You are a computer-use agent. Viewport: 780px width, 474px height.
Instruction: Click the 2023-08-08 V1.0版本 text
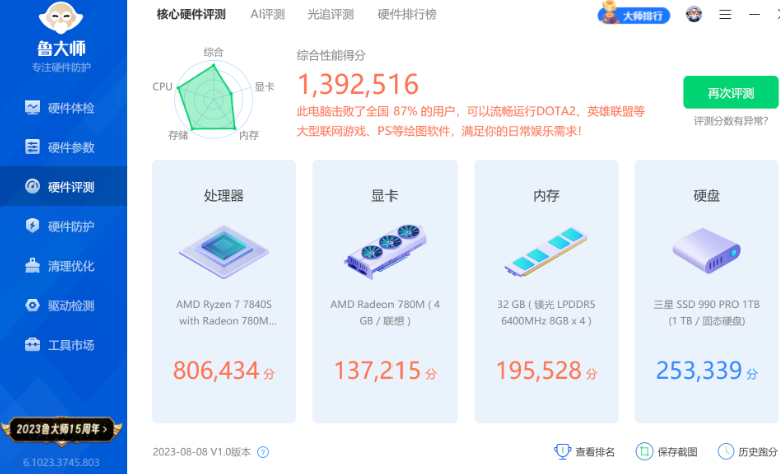(x=201, y=452)
